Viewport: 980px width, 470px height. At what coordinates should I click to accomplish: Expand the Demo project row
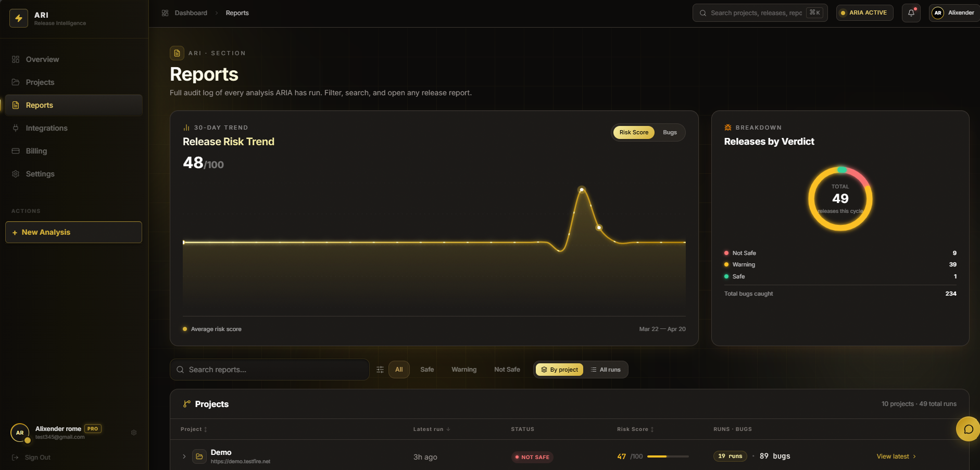coord(184,456)
